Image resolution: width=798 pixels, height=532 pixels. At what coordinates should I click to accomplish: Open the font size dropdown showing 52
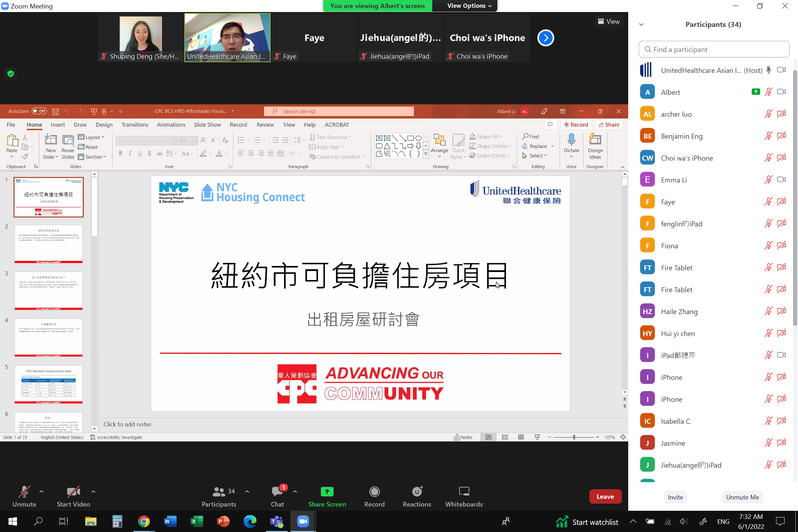196,140
